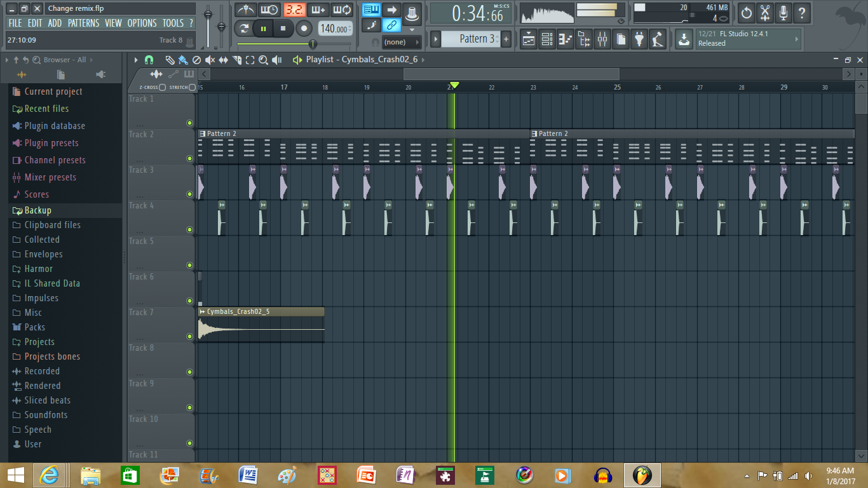Viewport: 868px width, 488px height.
Task: Toggle typing keyboard to piano button
Action: (x=372, y=10)
